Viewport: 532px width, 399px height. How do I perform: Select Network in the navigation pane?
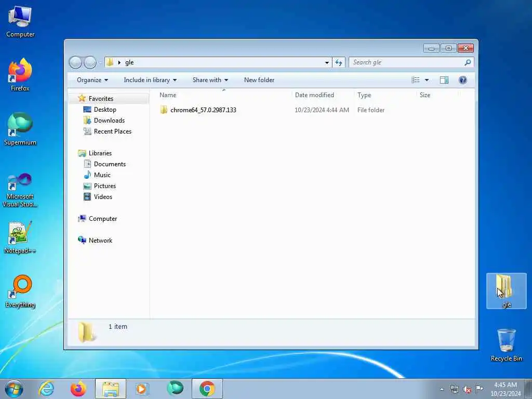pos(100,241)
